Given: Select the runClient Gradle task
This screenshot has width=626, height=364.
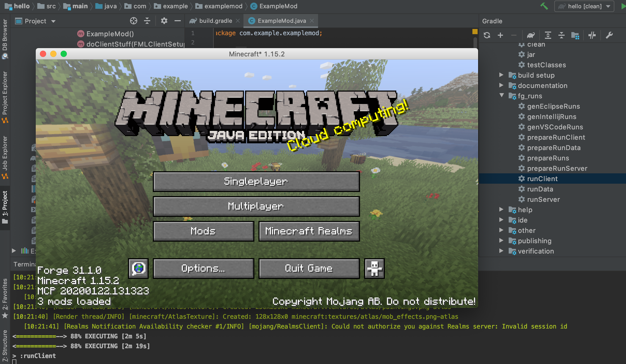Looking at the screenshot, I should 552,179.
